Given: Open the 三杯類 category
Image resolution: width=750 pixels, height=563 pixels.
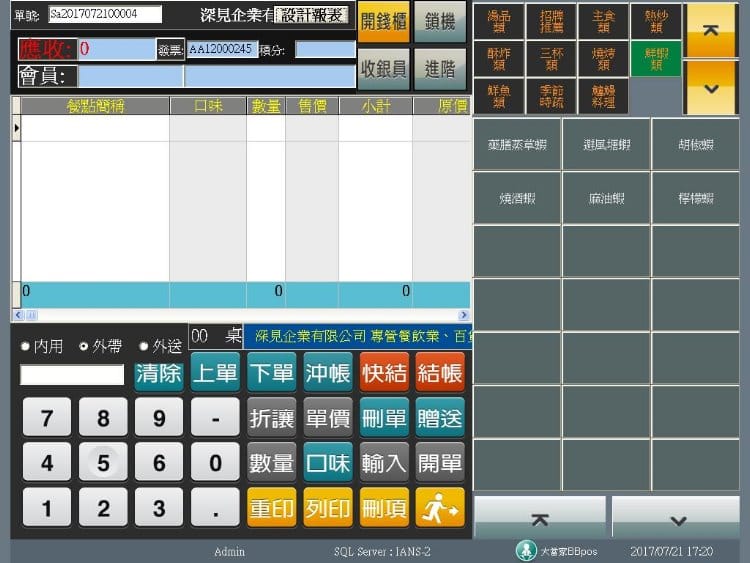Looking at the screenshot, I should point(551,59).
